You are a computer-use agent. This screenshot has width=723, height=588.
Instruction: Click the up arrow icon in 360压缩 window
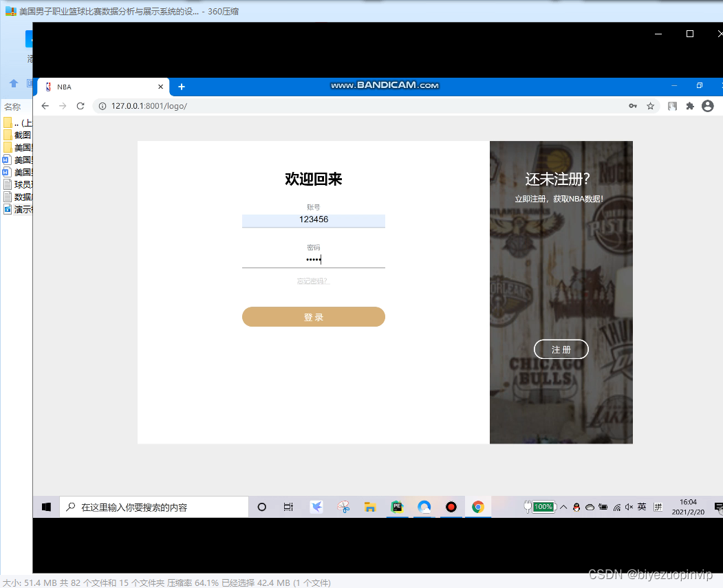(13, 83)
